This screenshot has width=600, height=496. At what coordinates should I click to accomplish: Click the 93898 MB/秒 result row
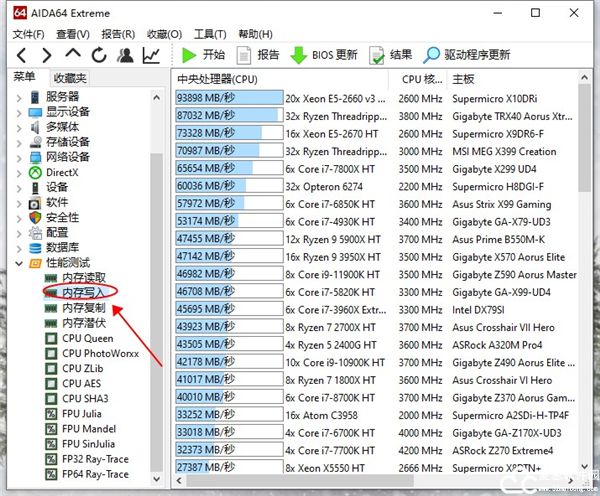pos(376,98)
